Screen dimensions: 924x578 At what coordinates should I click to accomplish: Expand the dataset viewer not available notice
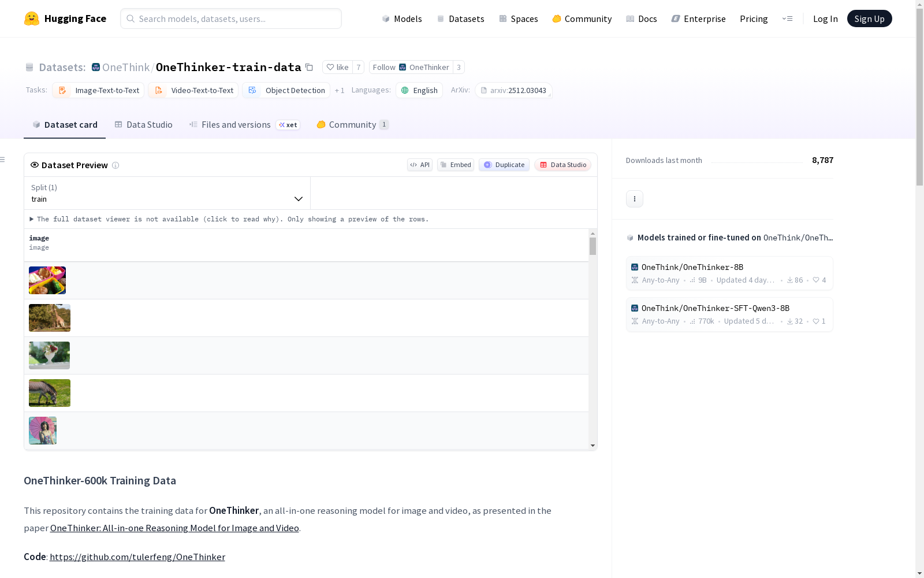(x=229, y=219)
